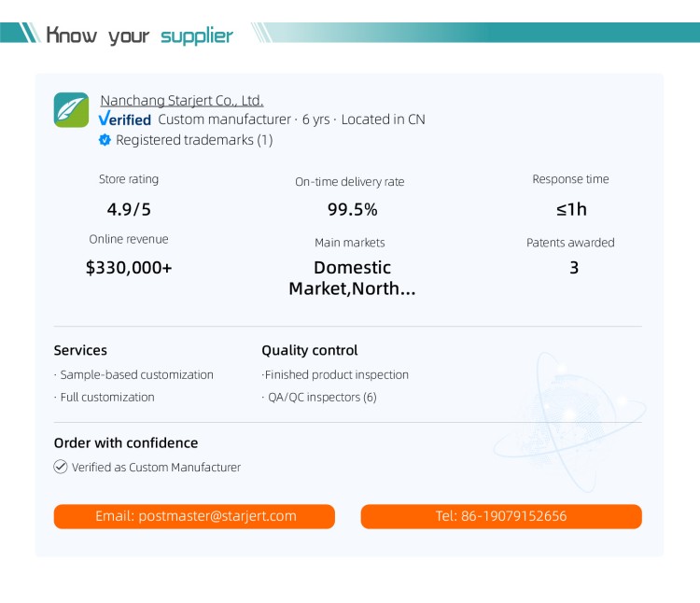The width and height of the screenshot is (700, 603).
Task: Open Nanchang Starjert Co., Ltd. company link
Action: pyautogui.click(x=182, y=101)
